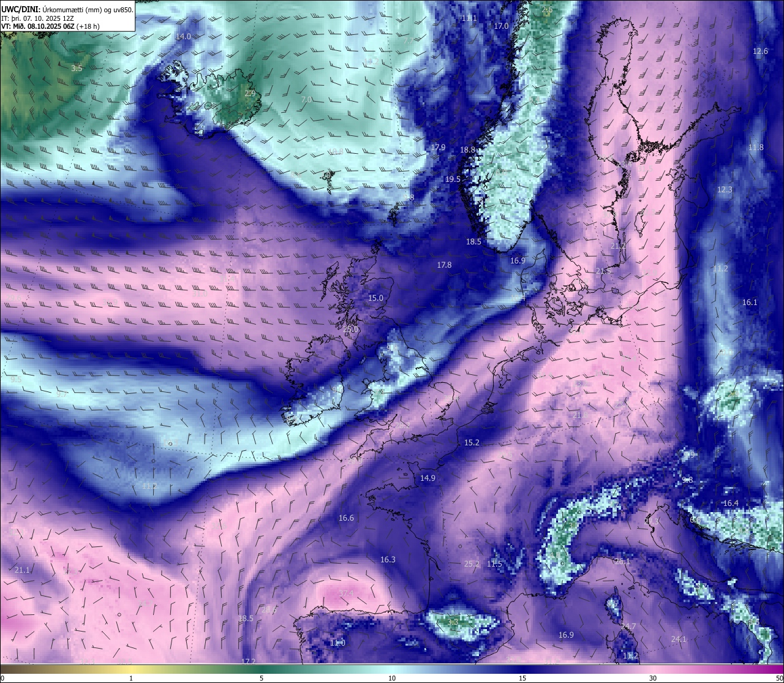Screen dimensions: 784x683
Task: Click the 26.1 value near the Ligurian coast
Action: [622, 562]
